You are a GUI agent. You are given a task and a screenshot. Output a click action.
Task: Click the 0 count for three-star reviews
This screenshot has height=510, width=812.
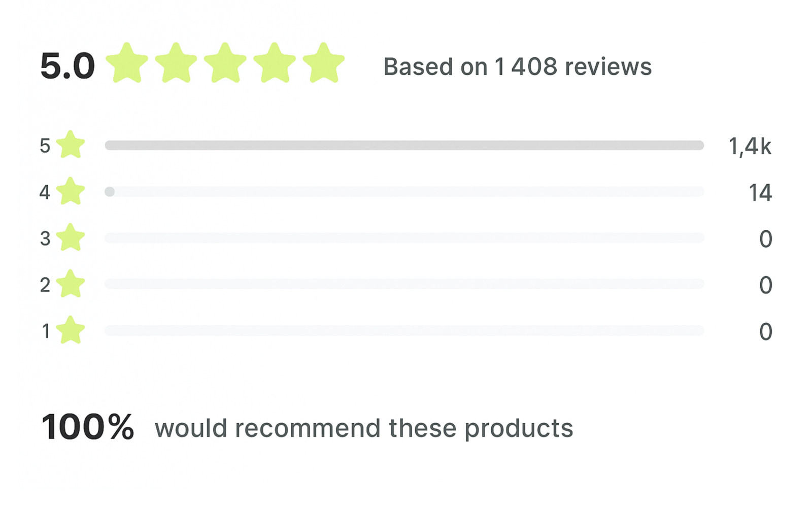pos(765,239)
